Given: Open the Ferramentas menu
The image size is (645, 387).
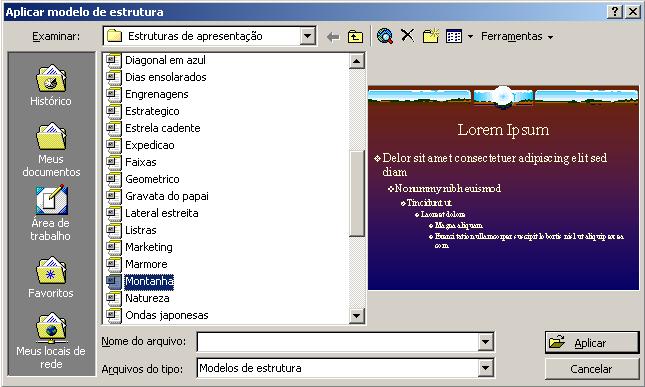Looking at the screenshot, I should (517, 37).
